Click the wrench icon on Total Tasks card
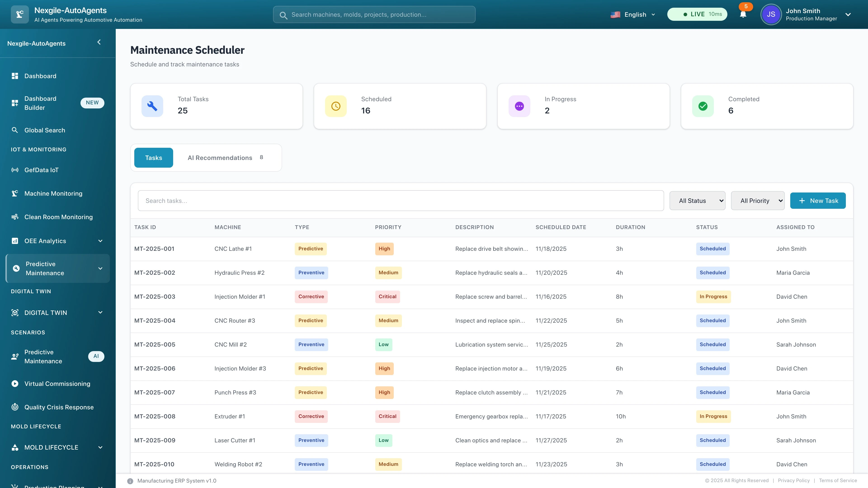 152,106
